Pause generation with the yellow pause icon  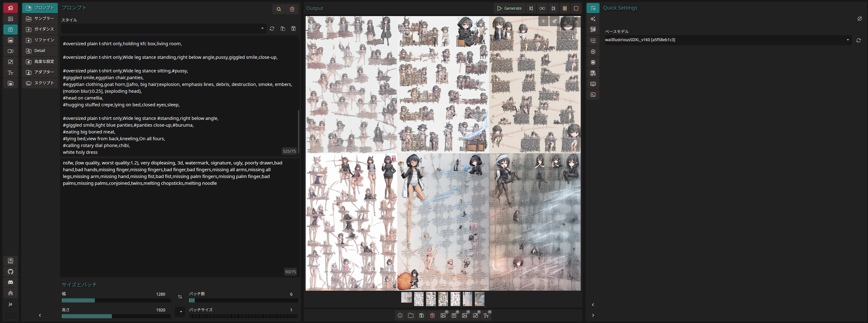(x=565, y=8)
